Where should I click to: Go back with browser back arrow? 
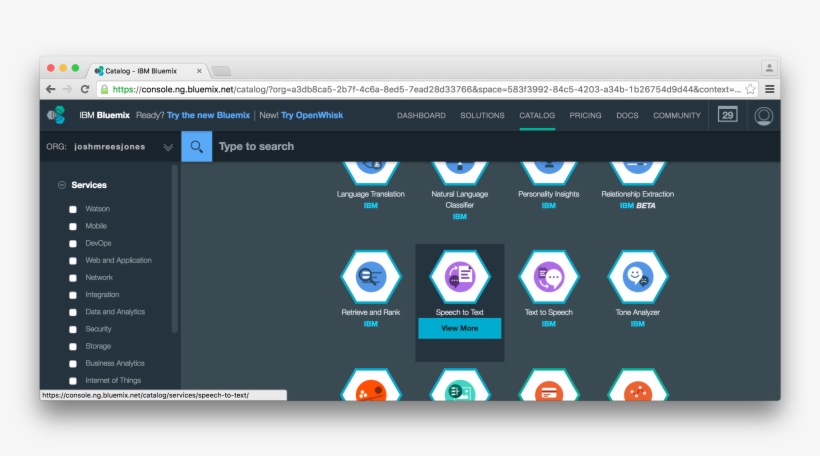(51, 89)
